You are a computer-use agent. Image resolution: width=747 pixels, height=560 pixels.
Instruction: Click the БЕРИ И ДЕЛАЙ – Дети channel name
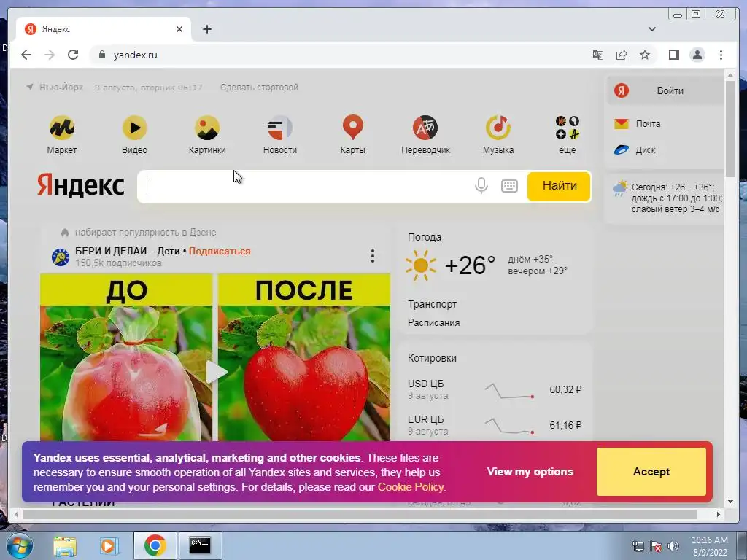[x=127, y=251]
